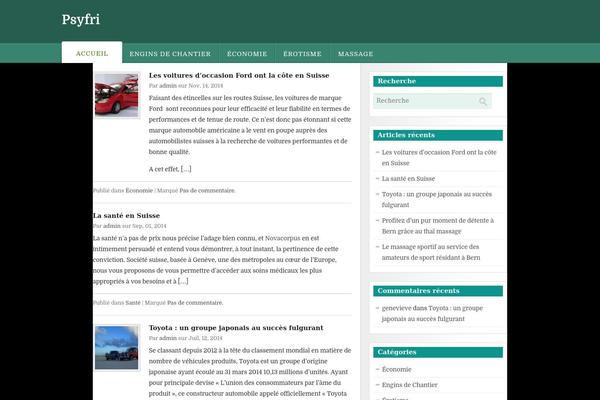Open the Psyfri site title link

pos(81,20)
